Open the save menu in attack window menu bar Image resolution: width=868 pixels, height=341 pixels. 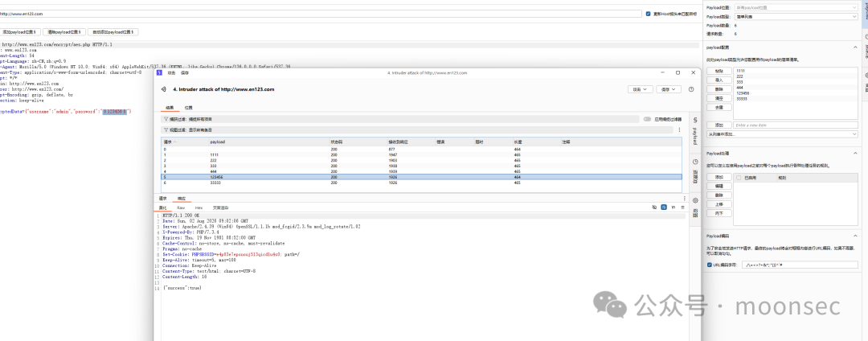pos(184,72)
